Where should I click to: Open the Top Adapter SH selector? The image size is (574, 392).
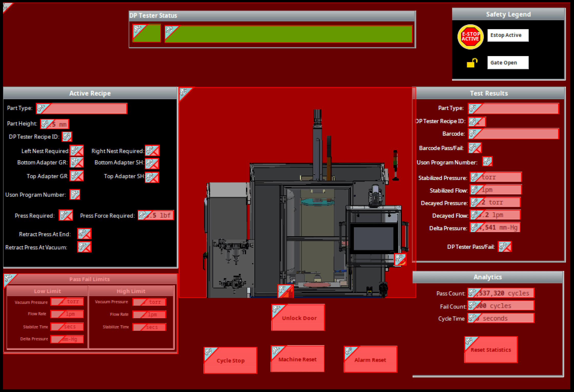152,177
